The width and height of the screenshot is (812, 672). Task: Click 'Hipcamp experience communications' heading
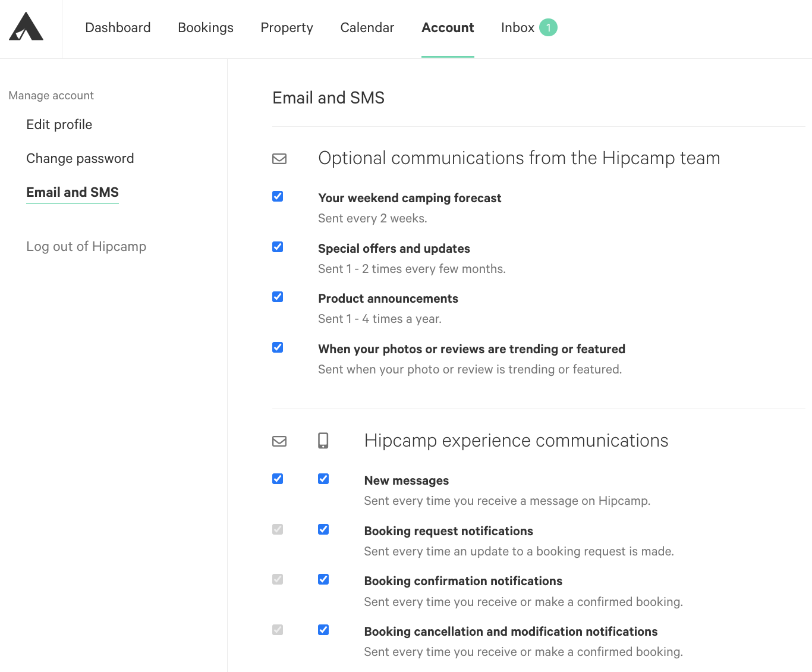click(x=516, y=441)
